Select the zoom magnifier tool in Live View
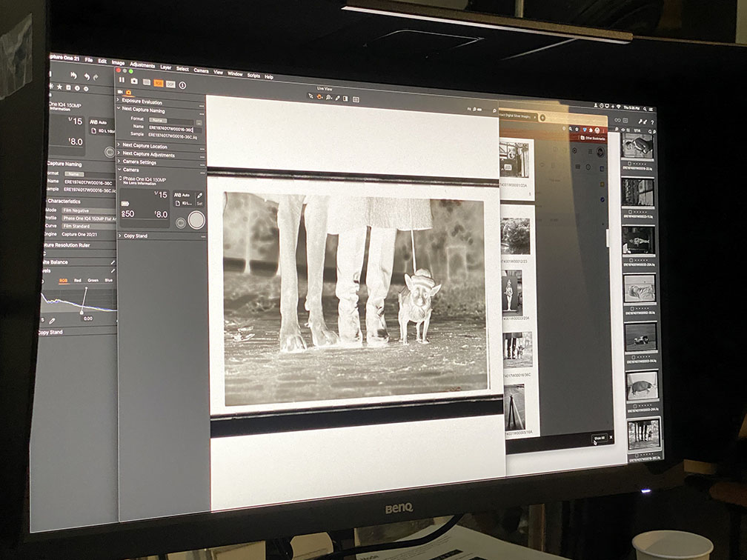 point(329,97)
